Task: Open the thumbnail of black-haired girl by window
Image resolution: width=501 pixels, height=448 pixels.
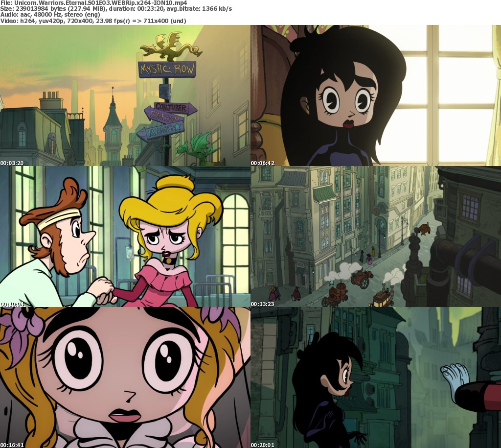Action: coord(375,95)
